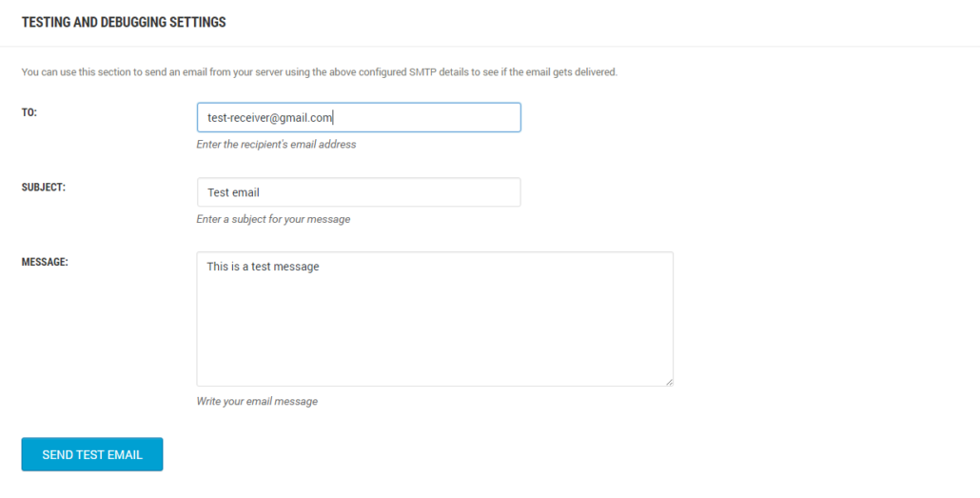
Task: Click the TO: field label
Action: [x=29, y=112]
